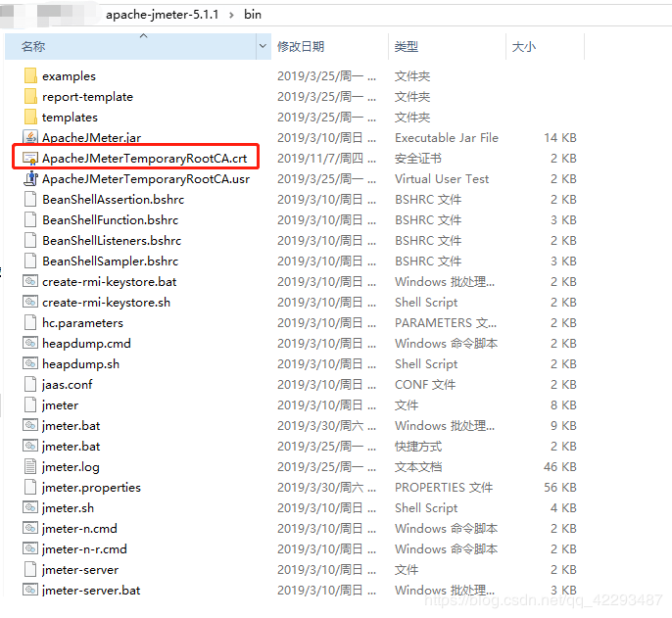672x618 pixels.
Task: Click the heapdump.cmd script icon
Action: click(x=30, y=344)
